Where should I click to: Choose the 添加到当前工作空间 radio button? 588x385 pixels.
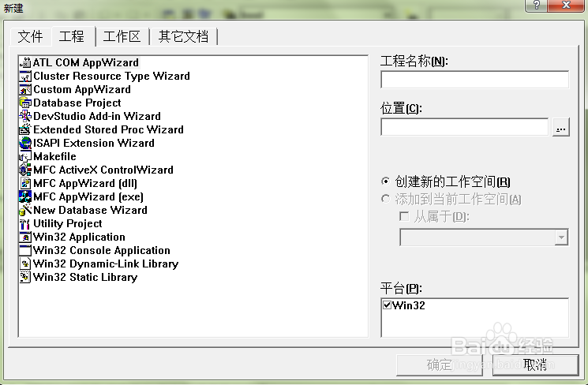[385, 199]
